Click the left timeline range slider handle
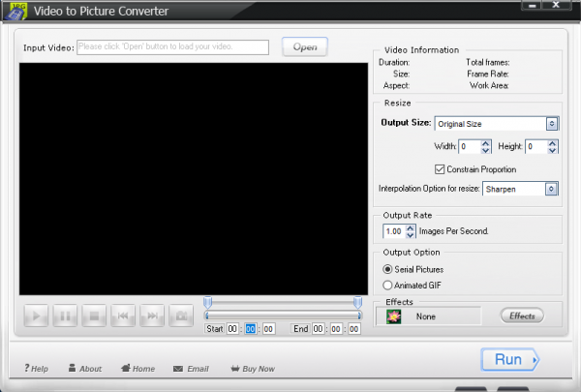This screenshot has width=581, height=392. [x=207, y=302]
